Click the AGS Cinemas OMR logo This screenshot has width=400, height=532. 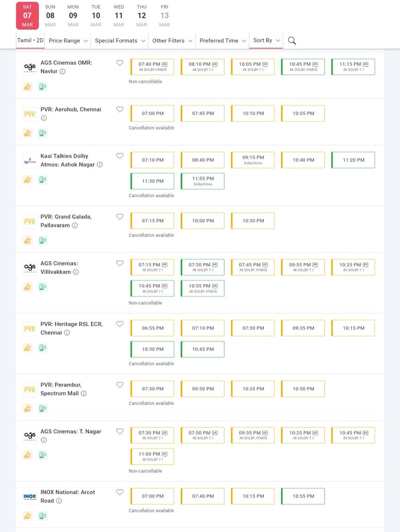tap(30, 67)
